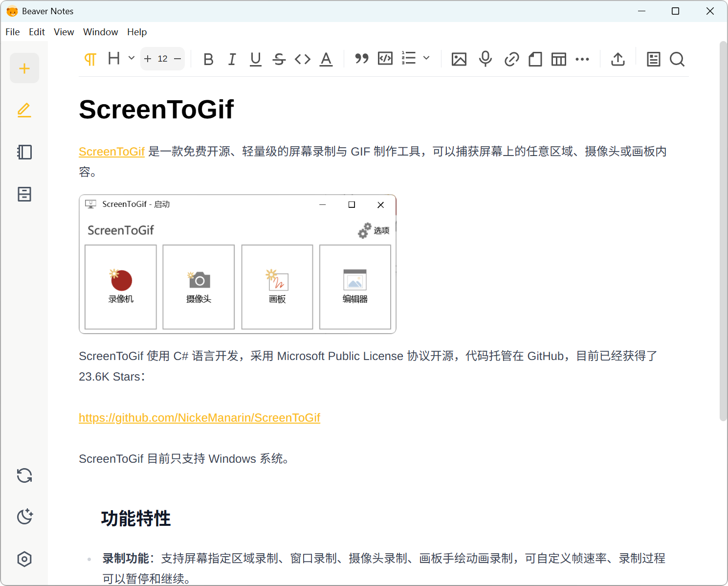The image size is (728, 586).
Task: Expand the list type dropdown arrow
Action: click(x=426, y=58)
